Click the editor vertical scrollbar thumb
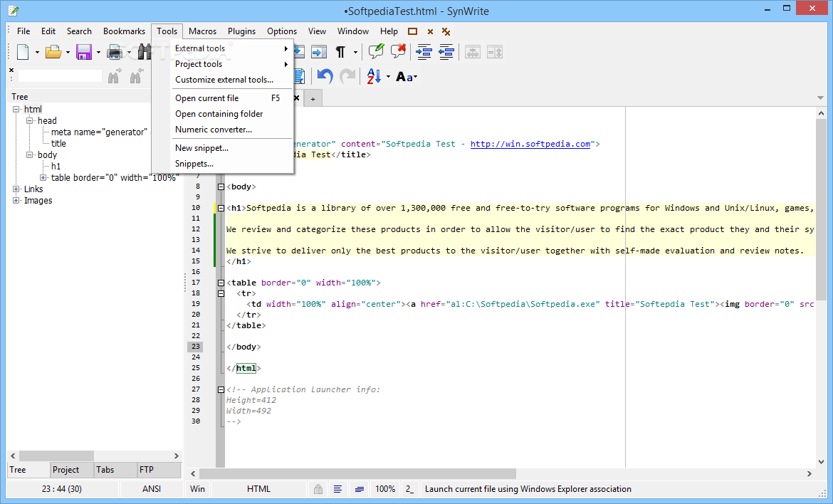Image resolution: width=833 pixels, height=504 pixels. click(821, 210)
